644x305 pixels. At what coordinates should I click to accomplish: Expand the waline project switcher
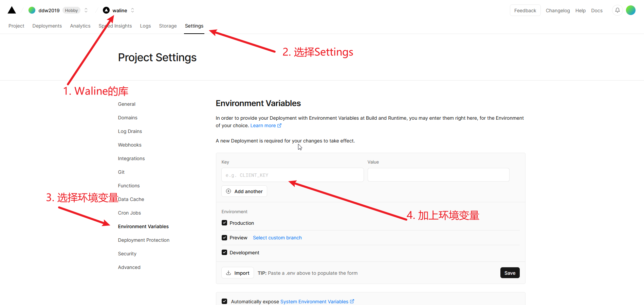tap(132, 10)
